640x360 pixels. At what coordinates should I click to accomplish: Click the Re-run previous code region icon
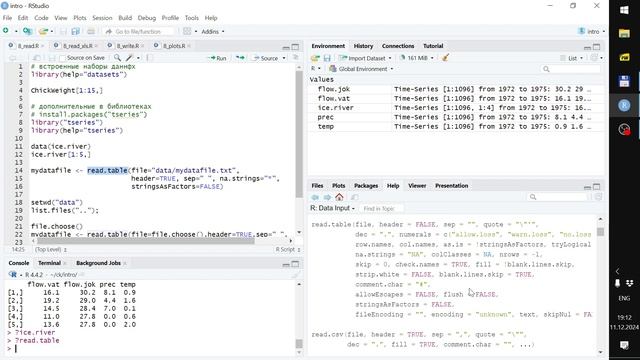pyautogui.click(x=240, y=58)
